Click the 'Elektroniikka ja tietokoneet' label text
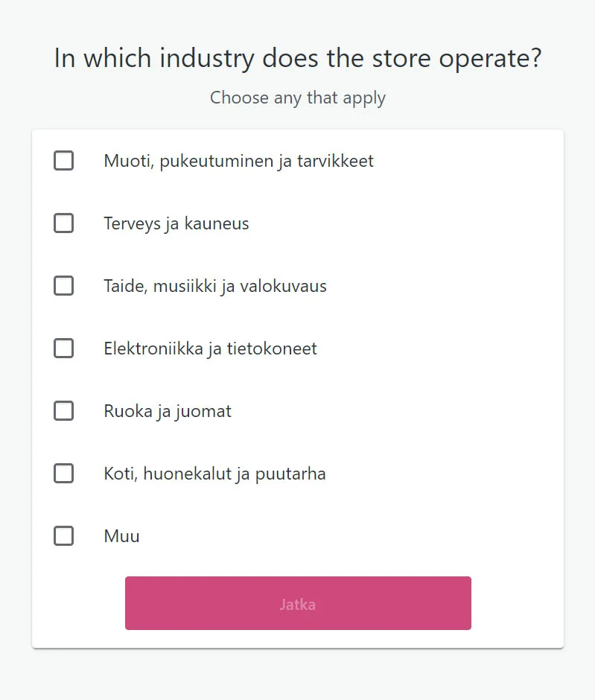The height and width of the screenshot is (700, 595). [x=210, y=349]
